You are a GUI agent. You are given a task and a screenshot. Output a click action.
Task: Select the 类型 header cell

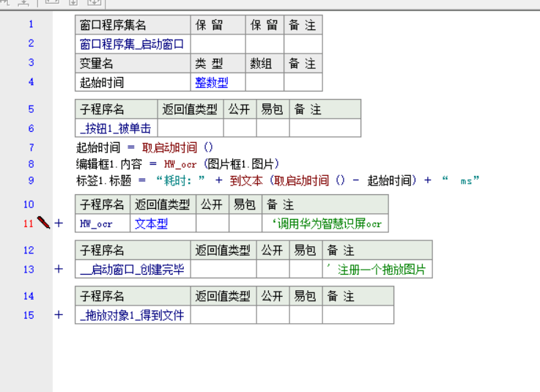click(x=218, y=64)
